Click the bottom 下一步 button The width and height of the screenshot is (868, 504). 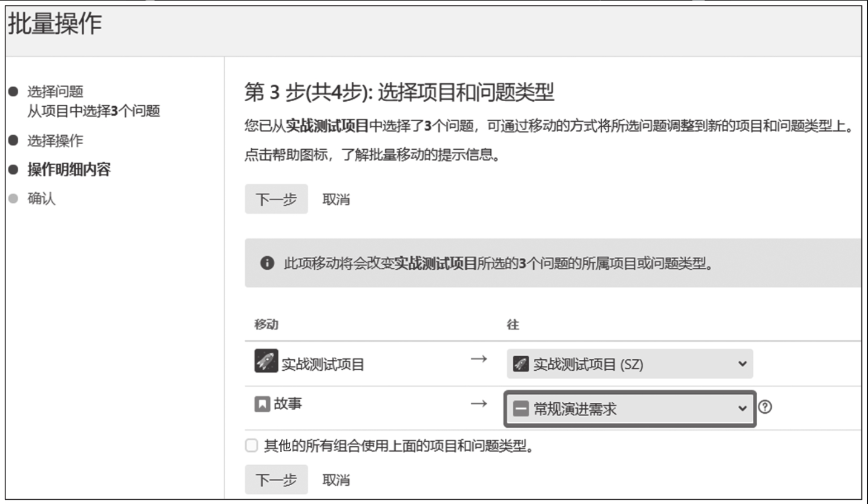276,480
